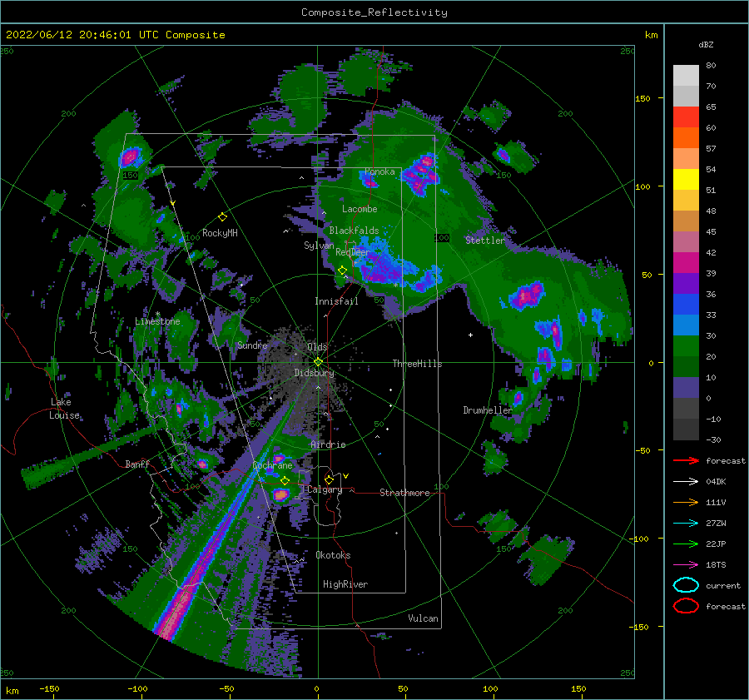
Task: Click the Calgary city label
Action: [x=325, y=489]
